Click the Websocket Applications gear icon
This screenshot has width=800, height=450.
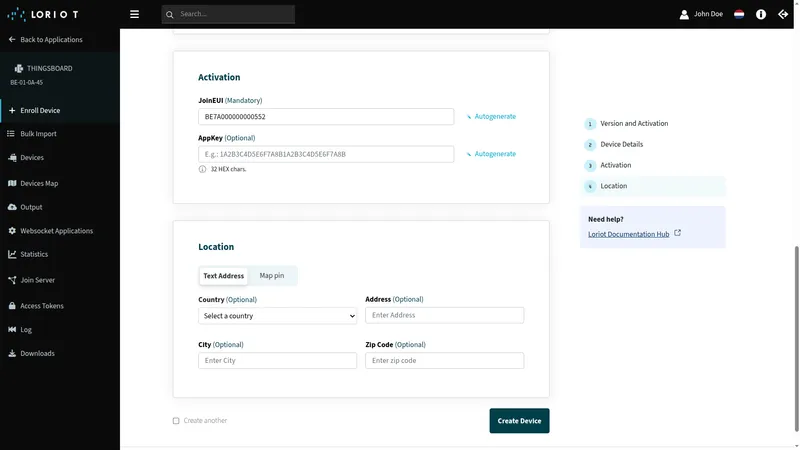click(12, 231)
